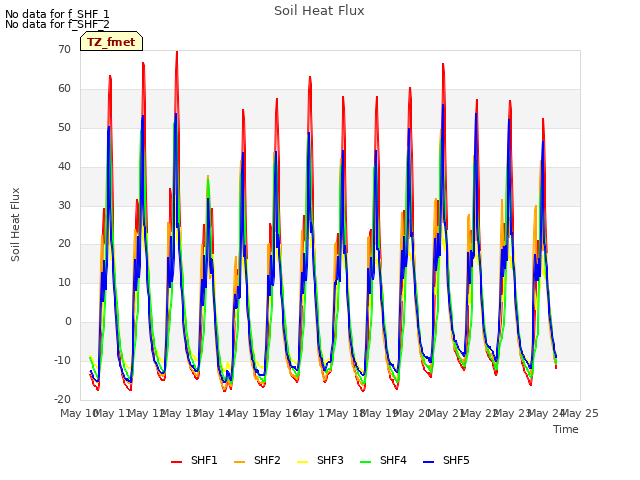Screen dimensions: 640x480
Task: Click the green SHF4 legend swatch
Action: click(365, 461)
